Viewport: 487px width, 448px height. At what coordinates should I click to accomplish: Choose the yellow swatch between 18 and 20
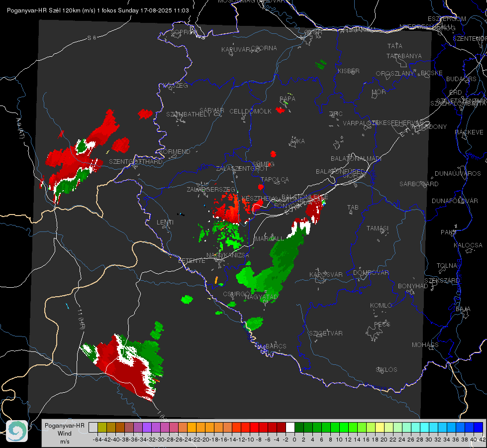tap(380, 427)
